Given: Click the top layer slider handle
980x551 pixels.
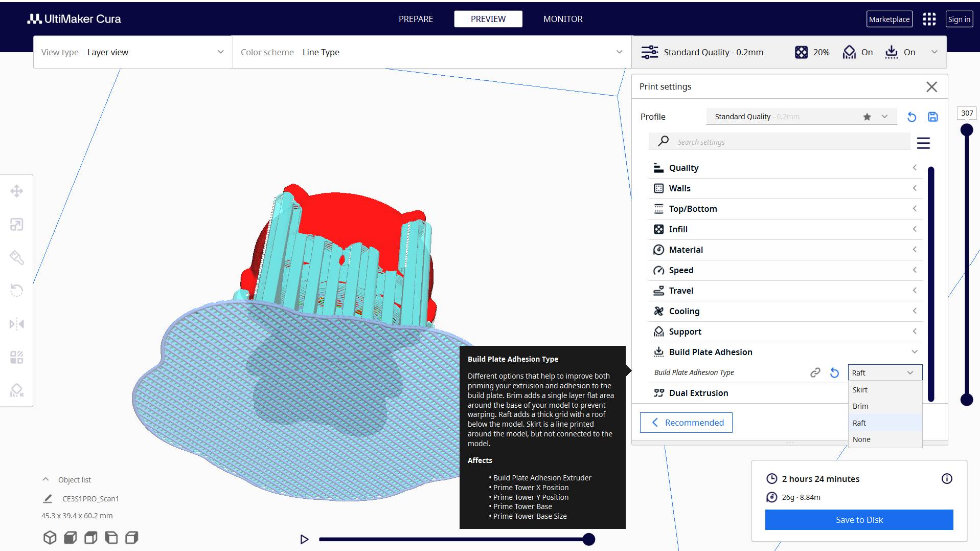Looking at the screenshot, I should (967, 130).
